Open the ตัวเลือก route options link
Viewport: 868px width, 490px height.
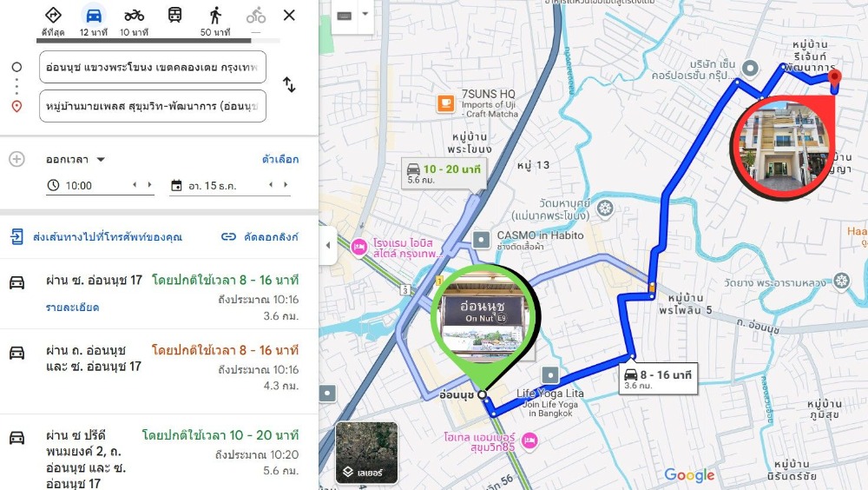pos(280,160)
